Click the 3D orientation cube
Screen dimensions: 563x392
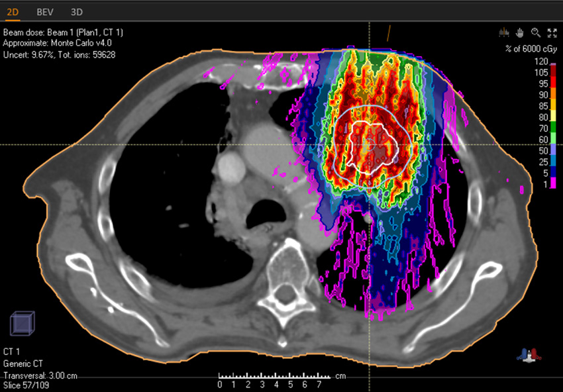click(x=21, y=324)
